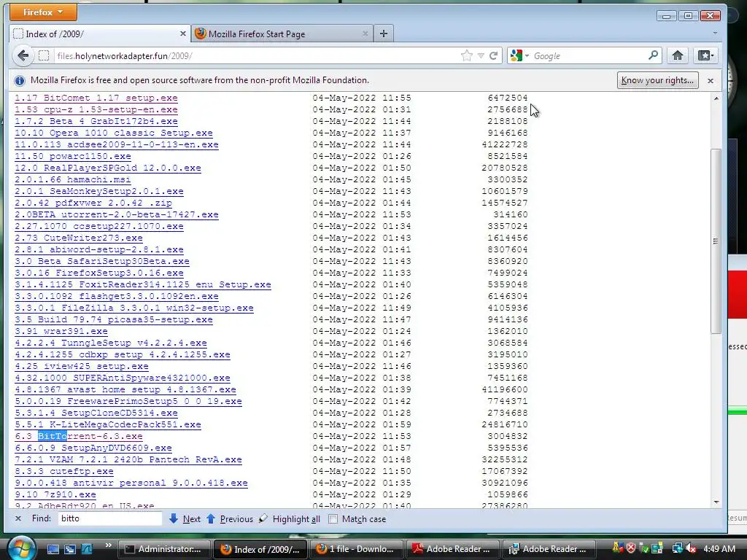The image size is (747, 560).
Task: Open the Windows Start menu orb
Action: coord(20,548)
